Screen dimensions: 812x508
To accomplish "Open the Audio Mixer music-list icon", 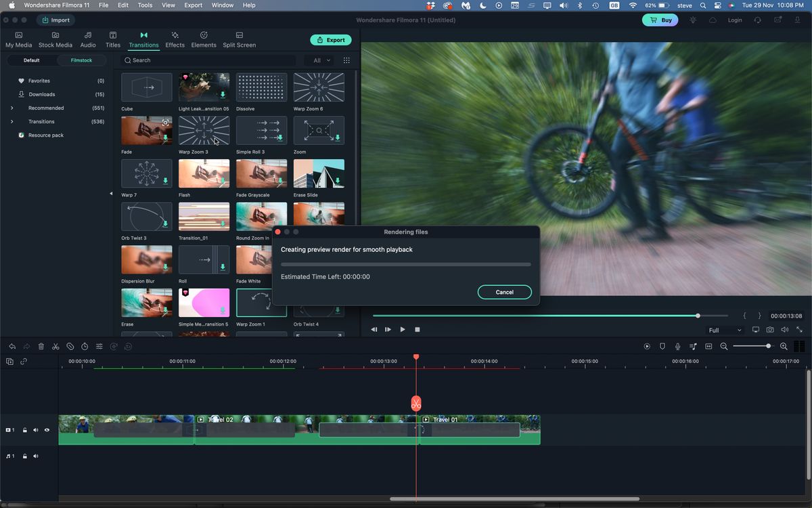I will coord(693,346).
